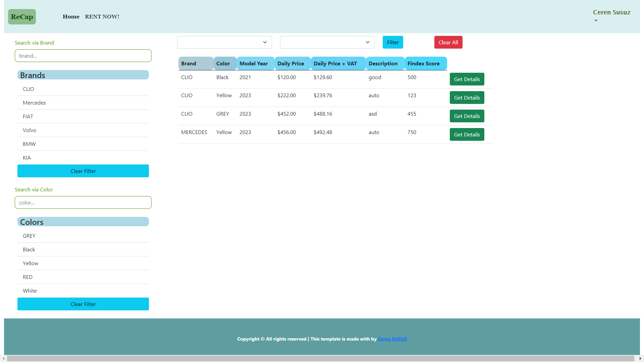The height and width of the screenshot is (362, 644).
Task: Open the Ceren SUSUZ footer link
Action: 392,339
